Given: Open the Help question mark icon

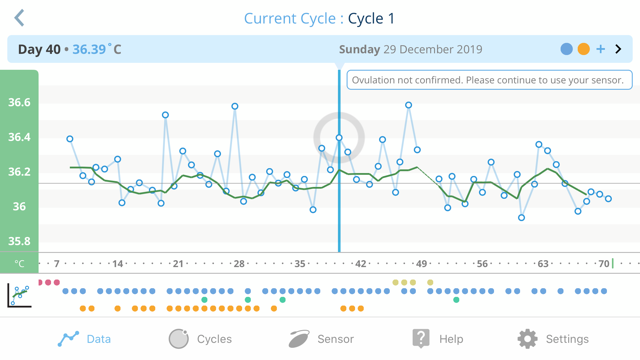Looking at the screenshot, I should (421, 339).
